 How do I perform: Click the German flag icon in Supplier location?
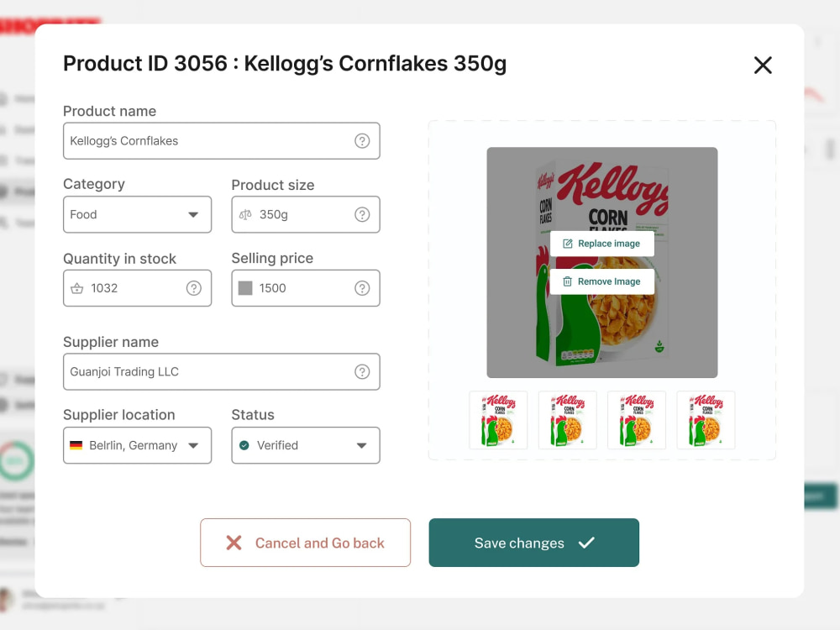click(x=76, y=445)
